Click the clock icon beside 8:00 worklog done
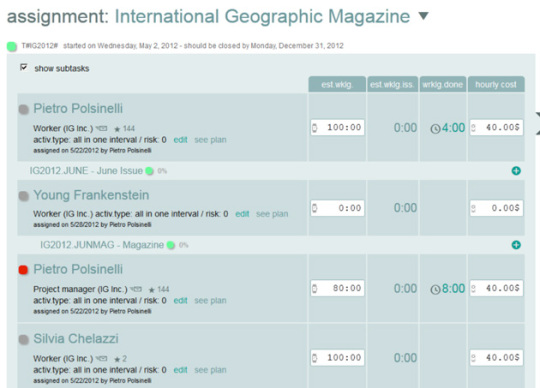Screen dimensions: 540x388 tap(435, 290)
